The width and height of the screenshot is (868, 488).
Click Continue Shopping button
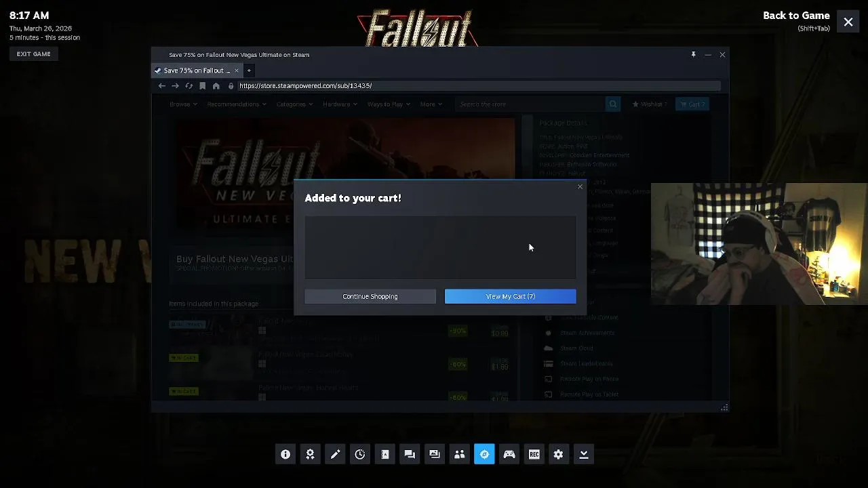tap(370, 296)
